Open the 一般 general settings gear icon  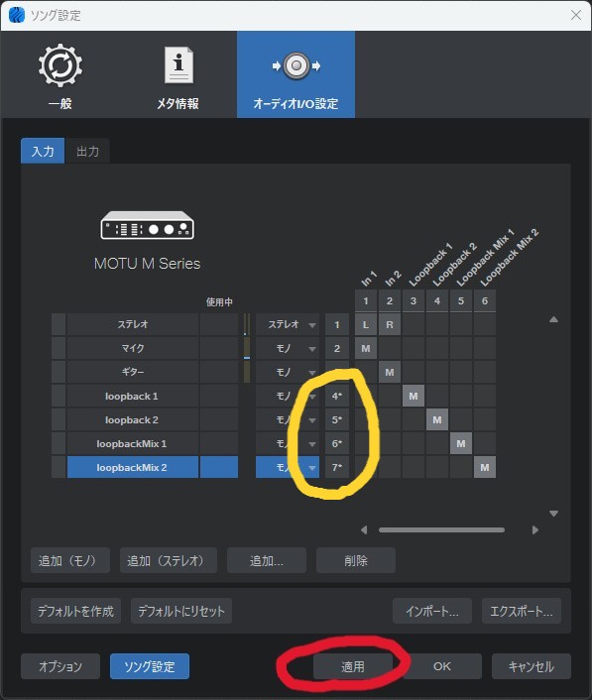60,65
